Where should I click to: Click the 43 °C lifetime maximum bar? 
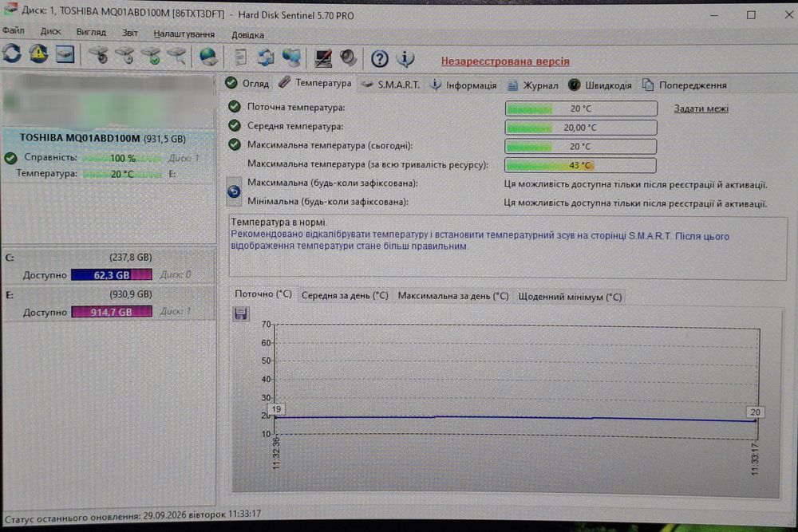click(580, 165)
